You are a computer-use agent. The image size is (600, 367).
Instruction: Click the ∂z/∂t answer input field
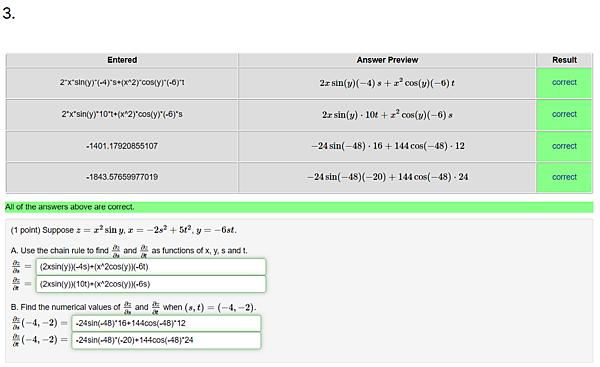tap(151, 284)
